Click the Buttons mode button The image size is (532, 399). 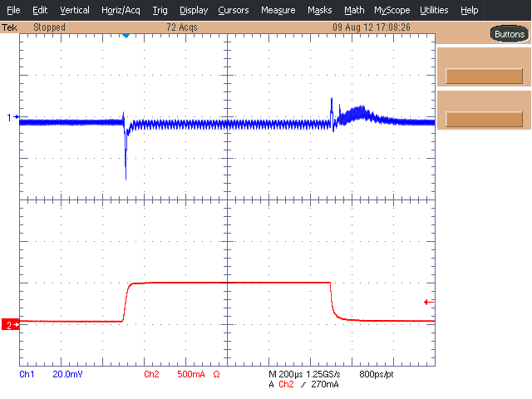(510, 34)
